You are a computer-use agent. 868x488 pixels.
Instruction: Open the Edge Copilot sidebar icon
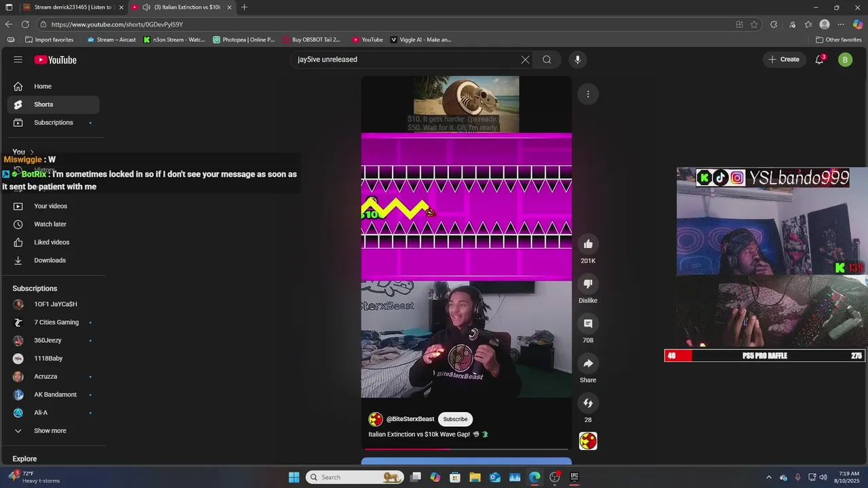(x=858, y=24)
